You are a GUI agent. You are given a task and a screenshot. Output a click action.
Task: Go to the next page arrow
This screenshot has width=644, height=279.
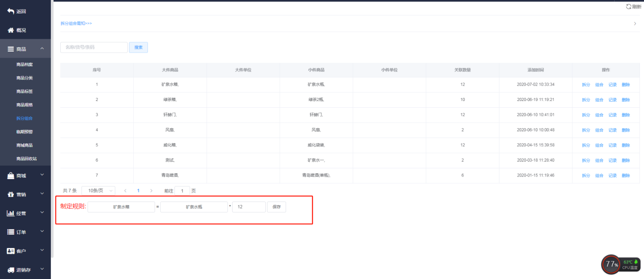(x=151, y=191)
